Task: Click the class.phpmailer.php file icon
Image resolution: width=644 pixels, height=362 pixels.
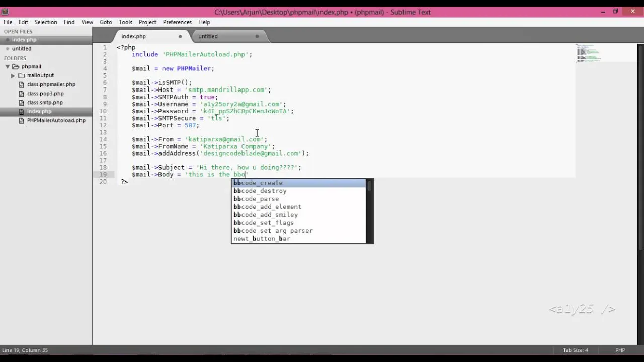Action: click(21, 84)
